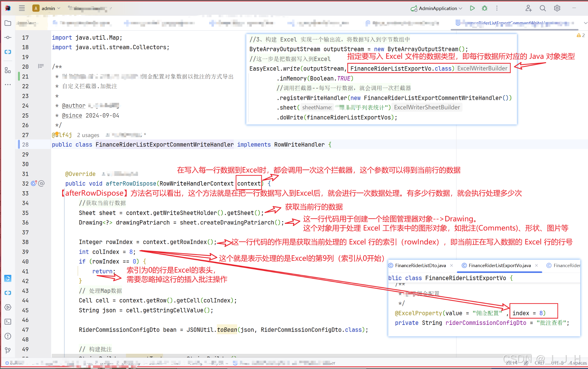Open IDE settings gear icon
588x369 pixels.
click(557, 8)
